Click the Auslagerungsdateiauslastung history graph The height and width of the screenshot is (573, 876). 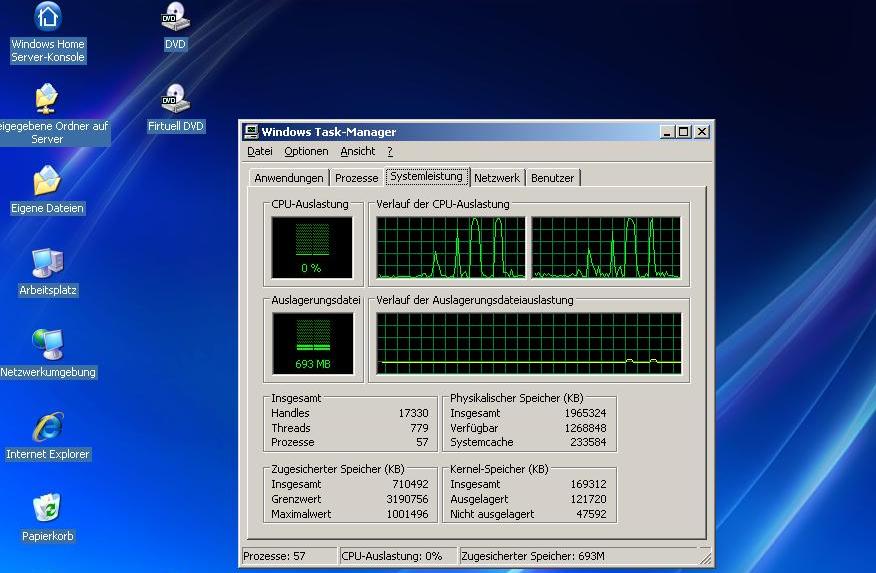point(529,343)
